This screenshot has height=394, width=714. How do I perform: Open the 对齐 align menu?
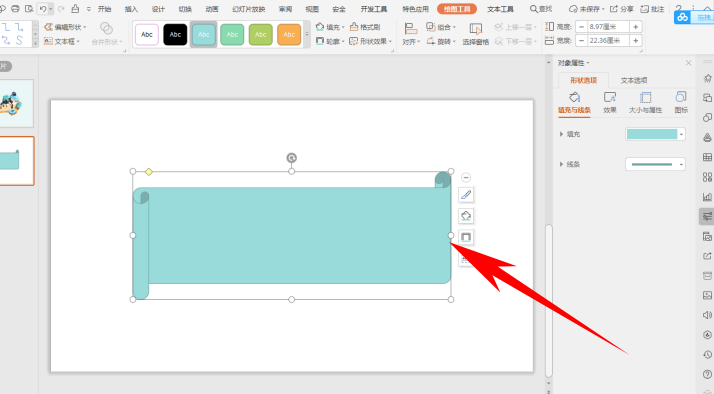click(411, 35)
